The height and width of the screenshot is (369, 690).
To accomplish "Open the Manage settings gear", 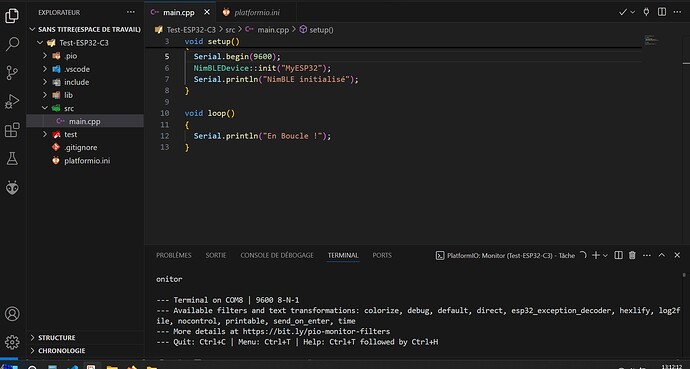I will (12, 342).
